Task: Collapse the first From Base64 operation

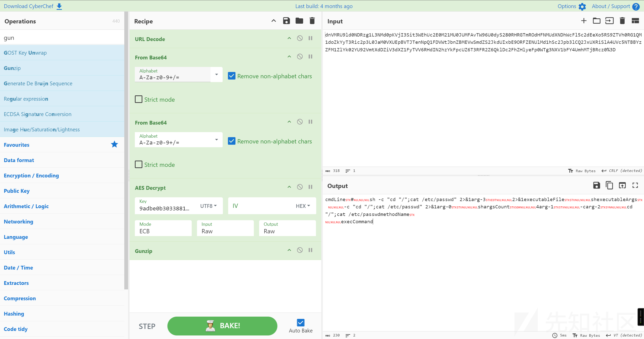Action: point(289,57)
